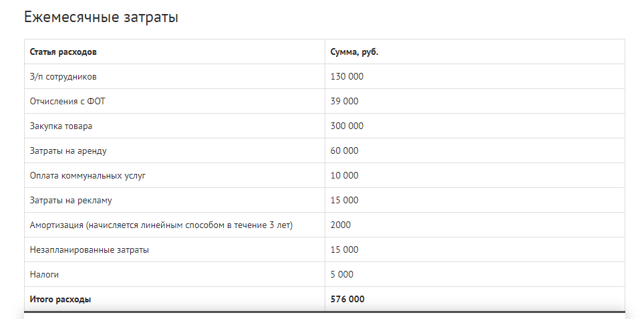
Task: Select the 'Итого расходы' total label
Action: (x=60, y=299)
